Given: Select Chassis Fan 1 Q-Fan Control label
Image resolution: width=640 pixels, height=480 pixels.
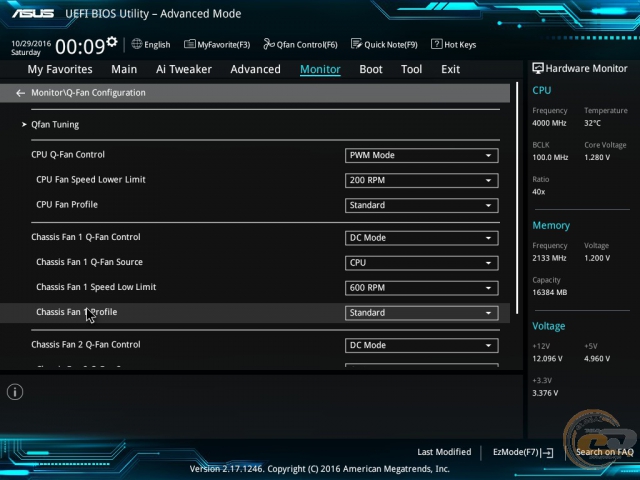Looking at the screenshot, I should 86,237.
